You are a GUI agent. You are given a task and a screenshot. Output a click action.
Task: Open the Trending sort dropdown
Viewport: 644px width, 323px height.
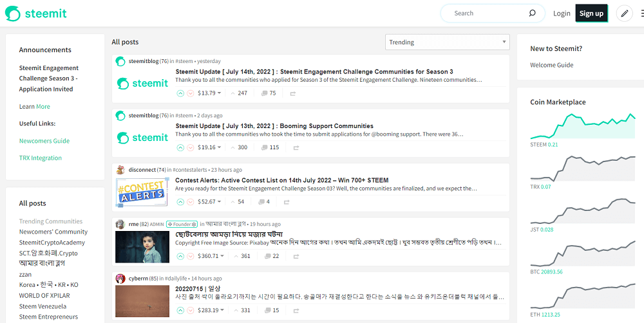point(448,42)
